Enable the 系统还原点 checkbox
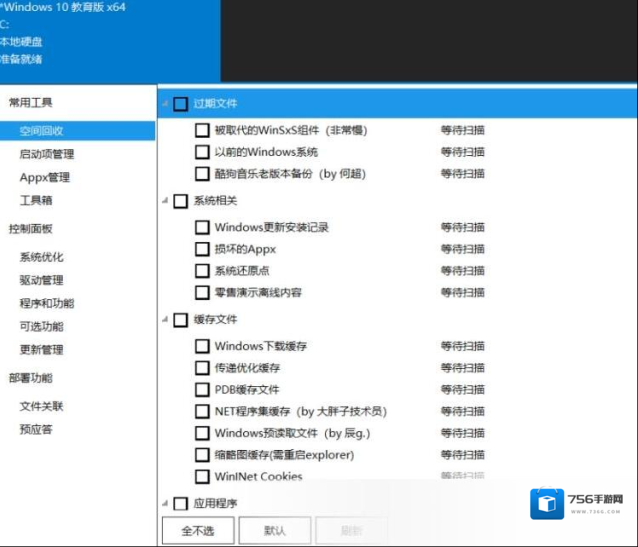Viewport: 638px width, 547px height. [202, 271]
